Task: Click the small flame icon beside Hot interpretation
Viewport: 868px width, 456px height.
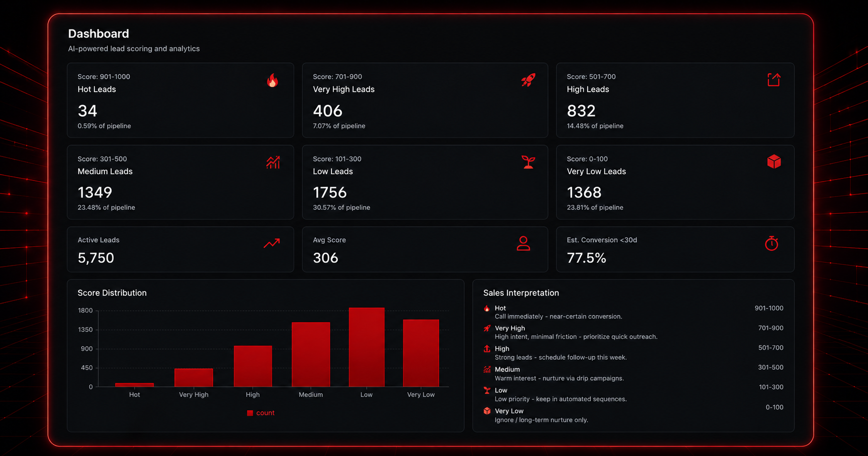Action: coord(486,309)
